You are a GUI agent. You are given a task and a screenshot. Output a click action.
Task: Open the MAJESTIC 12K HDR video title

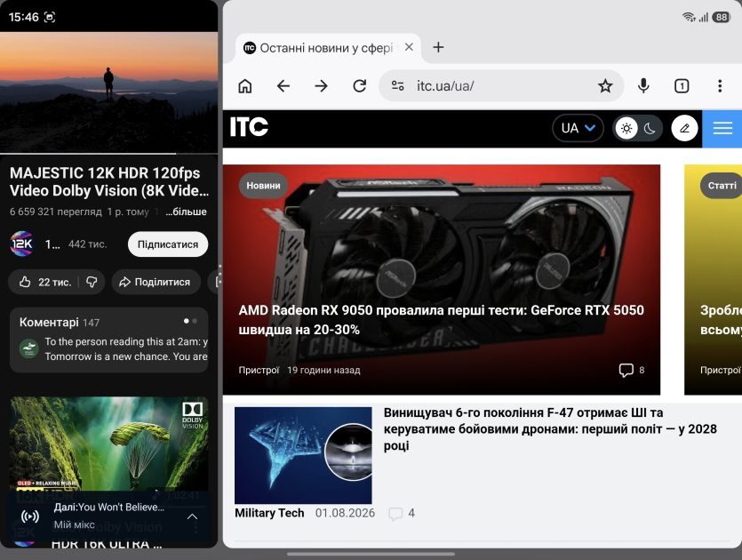click(109, 181)
